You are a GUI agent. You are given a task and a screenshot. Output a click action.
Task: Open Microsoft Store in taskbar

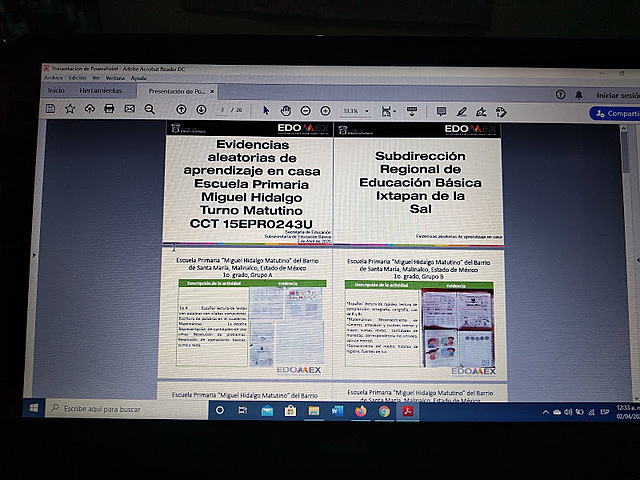[290, 411]
